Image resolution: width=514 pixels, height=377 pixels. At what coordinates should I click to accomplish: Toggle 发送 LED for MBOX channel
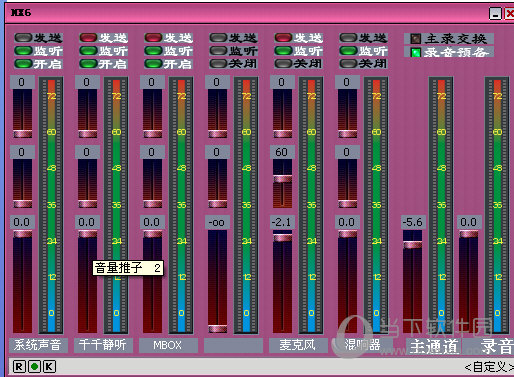[x=153, y=38]
